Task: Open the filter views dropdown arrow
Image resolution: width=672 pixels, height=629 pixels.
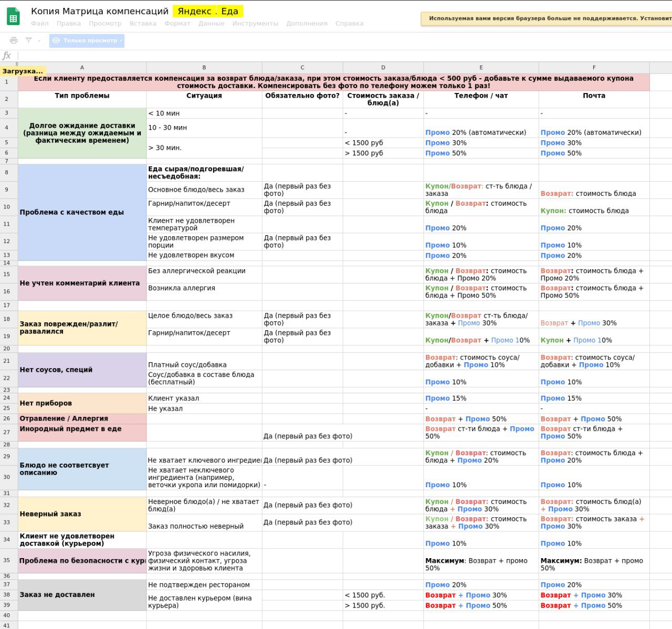Action: (39, 41)
